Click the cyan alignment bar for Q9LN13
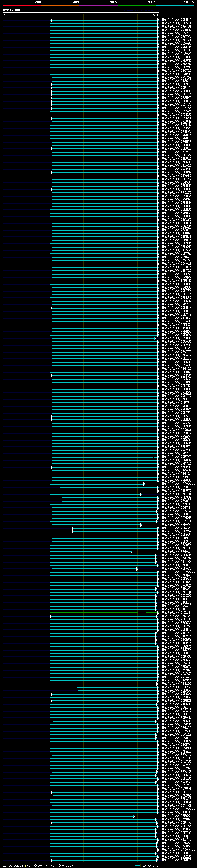197x868 pixels. 104,20
